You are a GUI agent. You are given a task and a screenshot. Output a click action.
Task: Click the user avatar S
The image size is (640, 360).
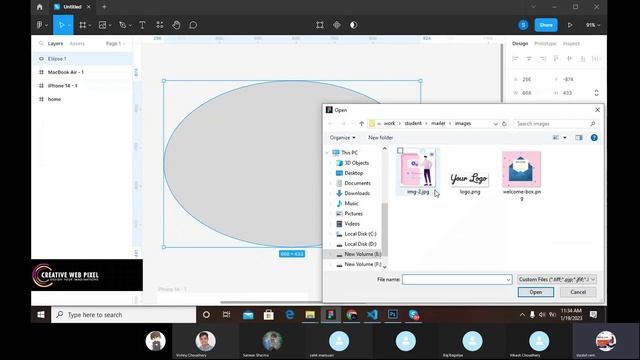click(x=523, y=25)
